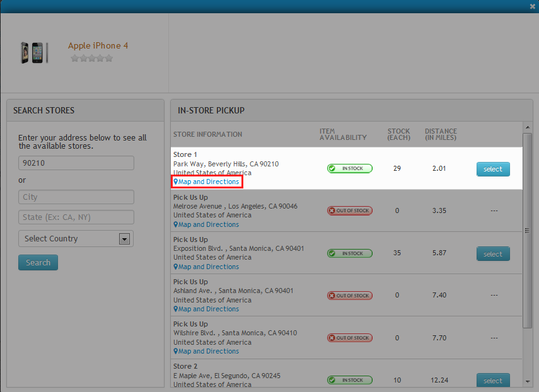
Task: Click the Out of Stock badge for Wilshire Blvd.
Action: [x=350, y=338]
